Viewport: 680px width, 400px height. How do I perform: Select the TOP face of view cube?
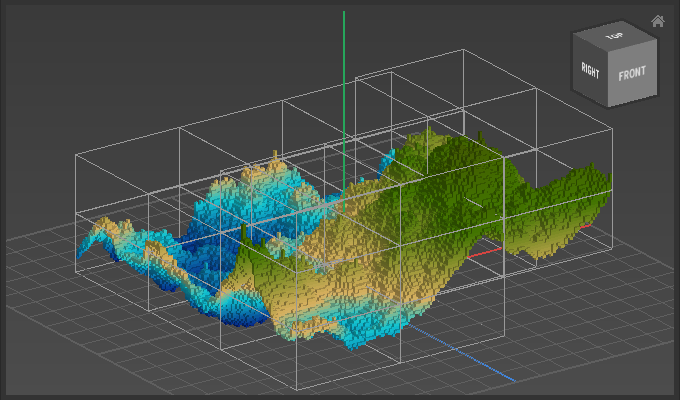tap(614, 38)
